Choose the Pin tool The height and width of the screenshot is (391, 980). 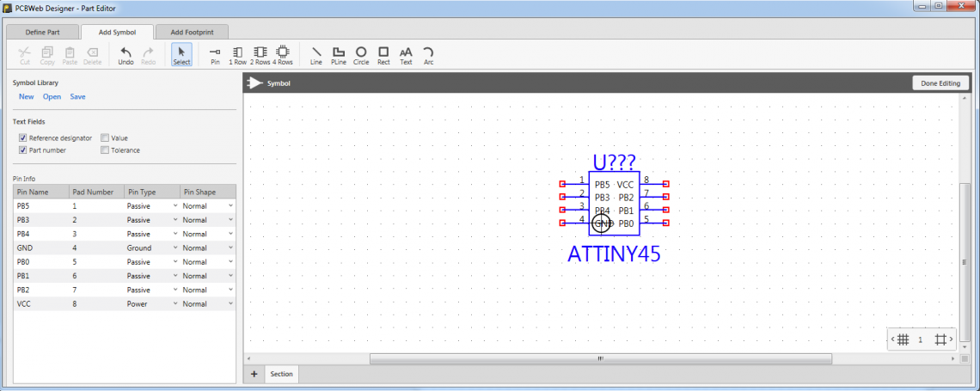pyautogui.click(x=215, y=55)
